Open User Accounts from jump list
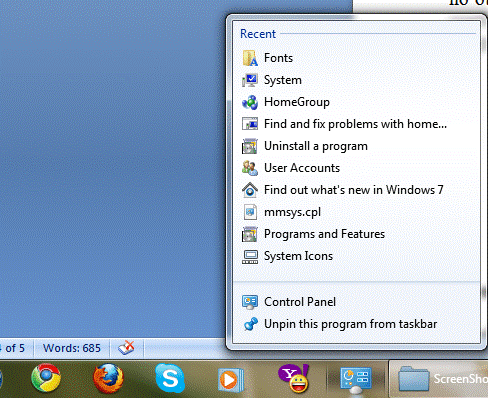 tap(356, 168)
